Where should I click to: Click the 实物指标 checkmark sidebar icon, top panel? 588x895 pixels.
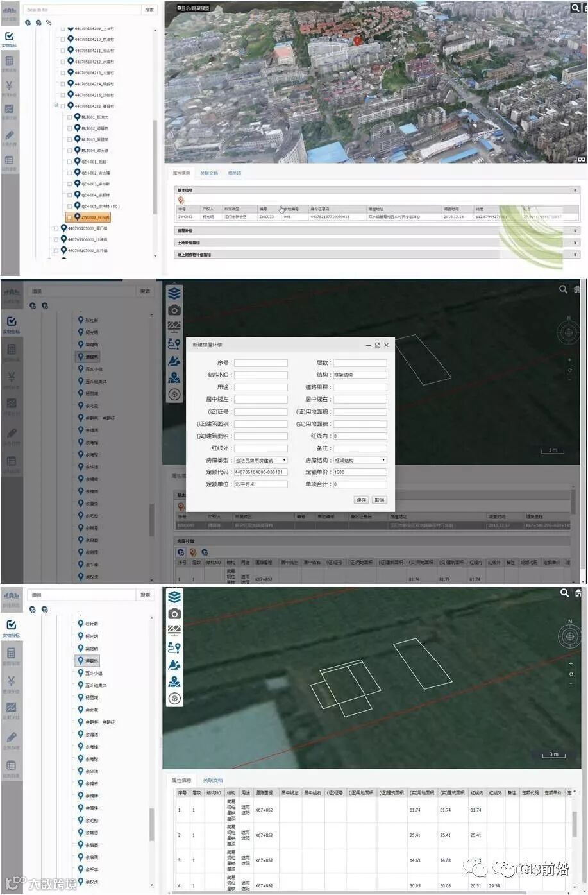point(9,37)
